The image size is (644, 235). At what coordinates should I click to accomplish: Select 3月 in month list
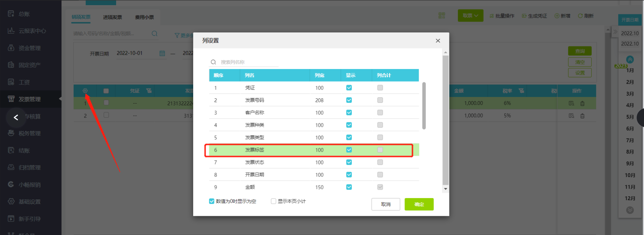(x=630, y=94)
